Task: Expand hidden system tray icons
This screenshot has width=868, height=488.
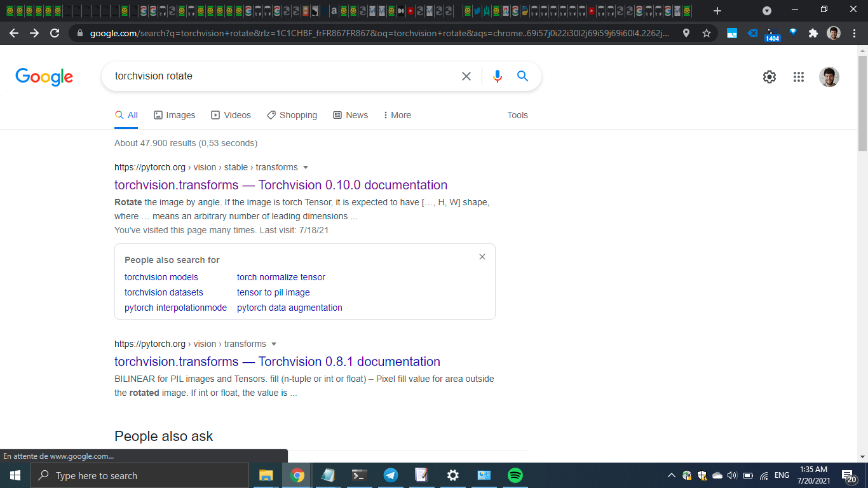Action: (x=671, y=475)
